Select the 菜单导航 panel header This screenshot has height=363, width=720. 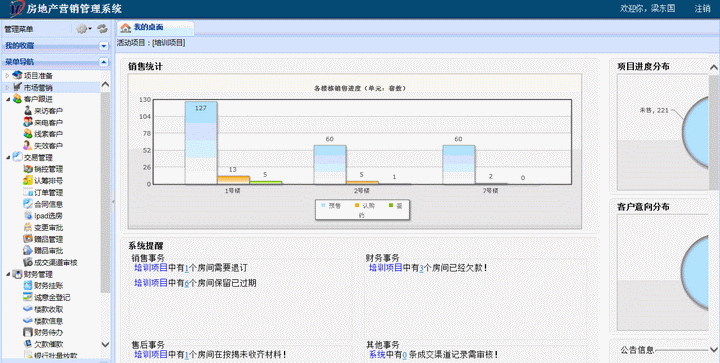coord(55,62)
